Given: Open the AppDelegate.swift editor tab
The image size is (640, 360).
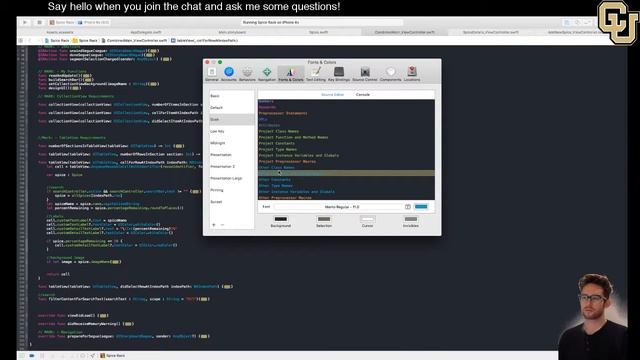Looking at the screenshot, I should [x=146, y=32].
